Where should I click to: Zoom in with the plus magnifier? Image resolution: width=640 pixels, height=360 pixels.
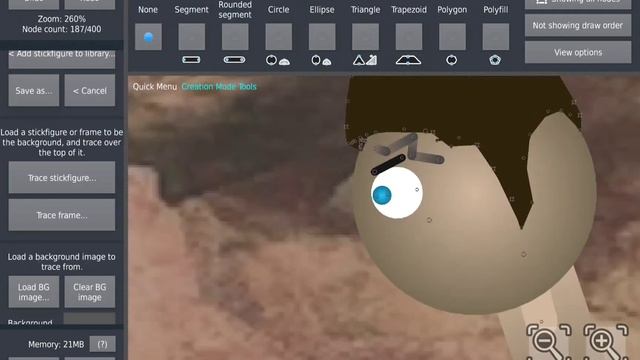[606, 342]
